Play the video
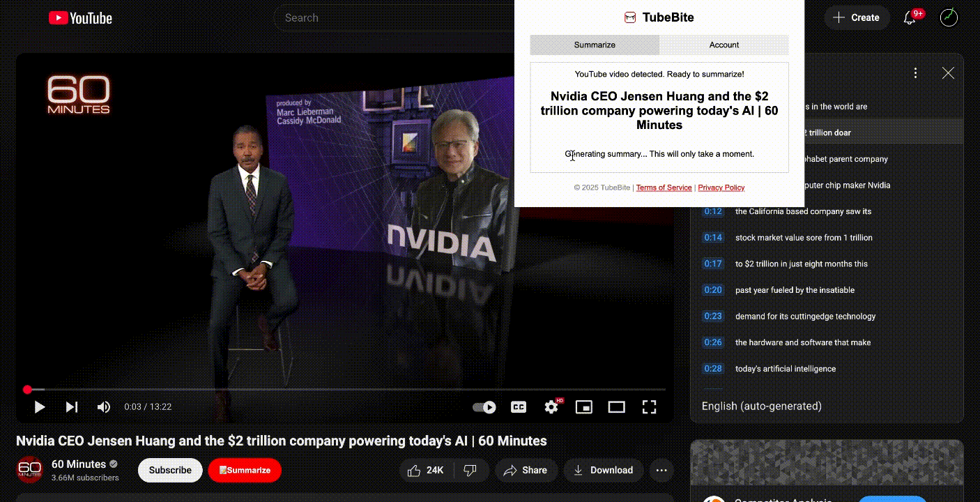 [x=40, y=407]
